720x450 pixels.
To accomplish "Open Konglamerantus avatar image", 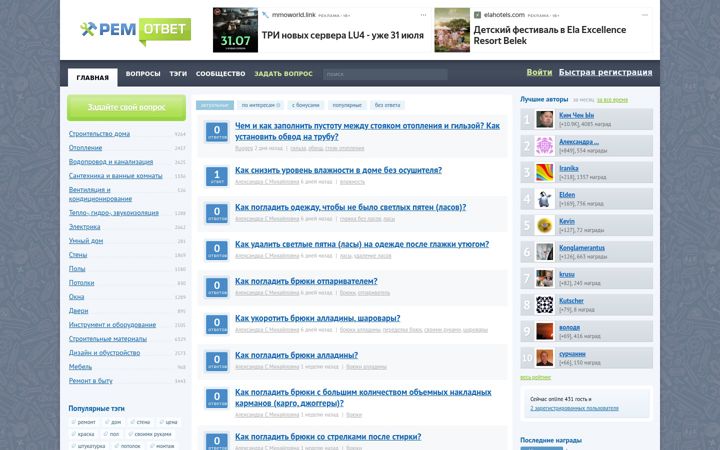I will (x=545, y=252).
